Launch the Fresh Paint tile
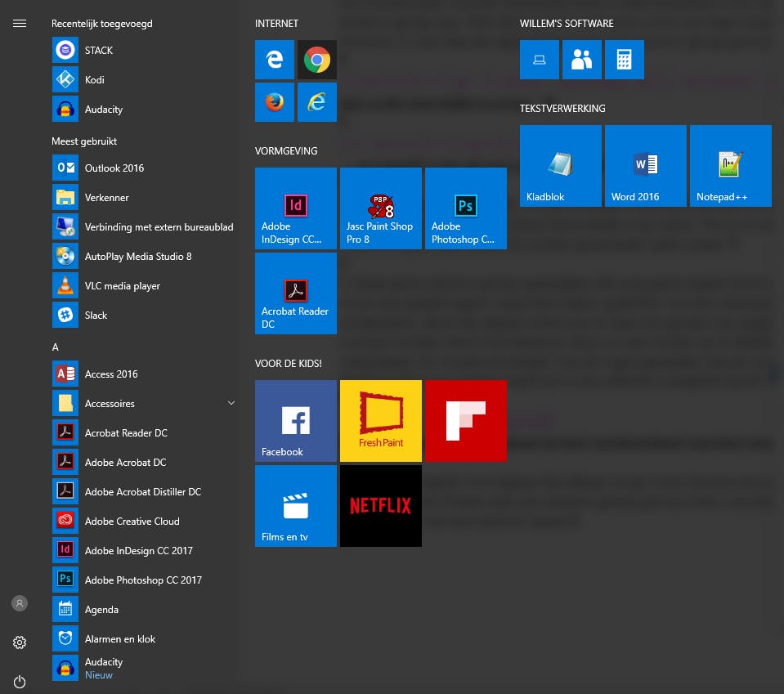 coord(380,420)
